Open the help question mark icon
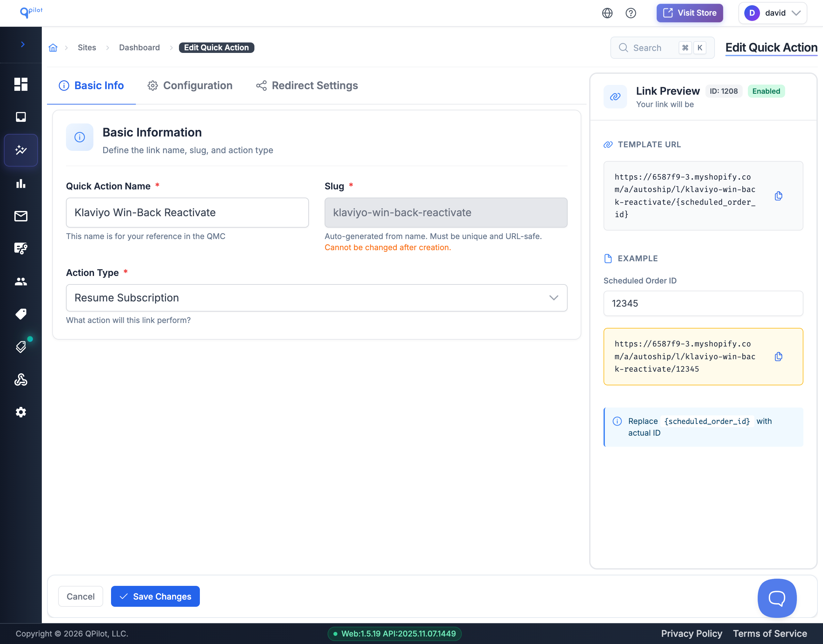823x644 pixels. (x=630, y=13)
